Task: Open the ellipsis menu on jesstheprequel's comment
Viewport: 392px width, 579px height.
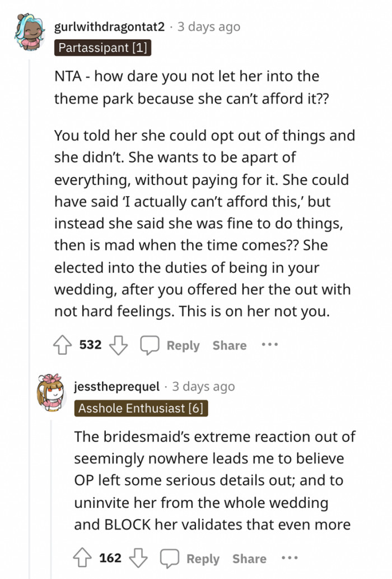Action: click(x=290, y=558)
